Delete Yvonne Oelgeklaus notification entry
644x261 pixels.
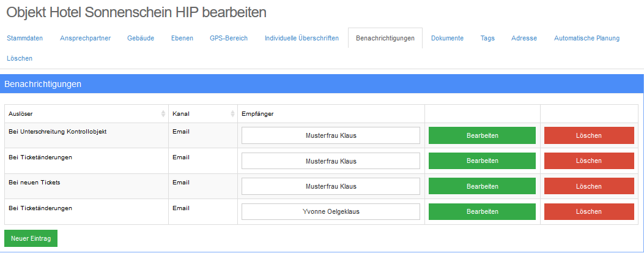pos(589,211)
